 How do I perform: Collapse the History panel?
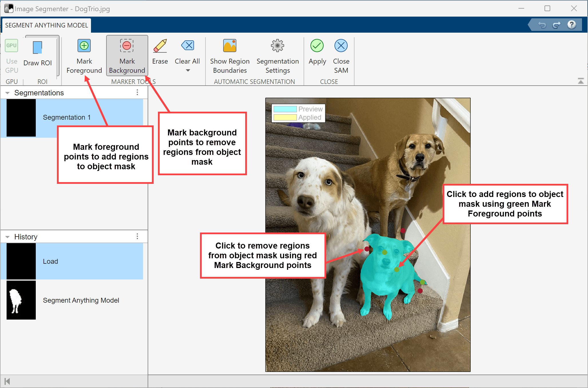tap(8, 237)
